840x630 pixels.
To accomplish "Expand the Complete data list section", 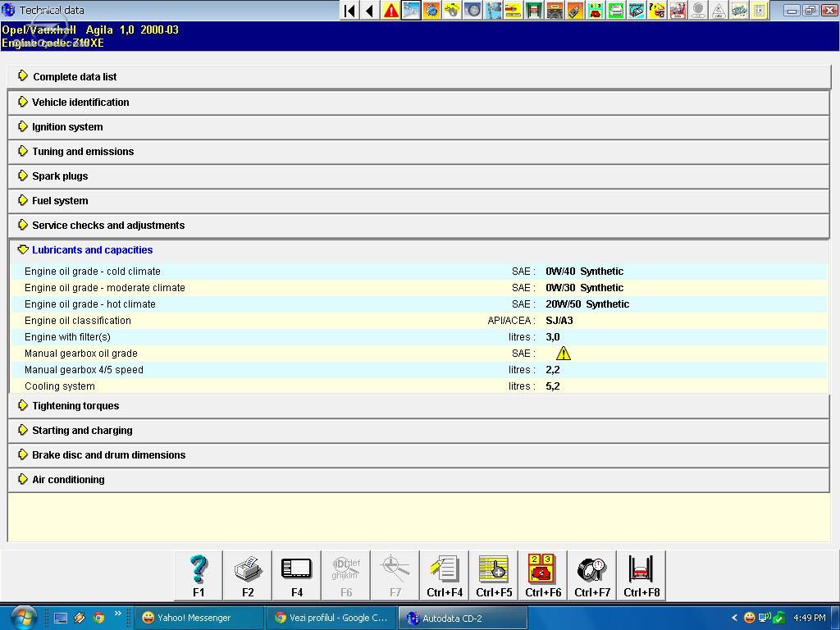I will tap(419, 76).
